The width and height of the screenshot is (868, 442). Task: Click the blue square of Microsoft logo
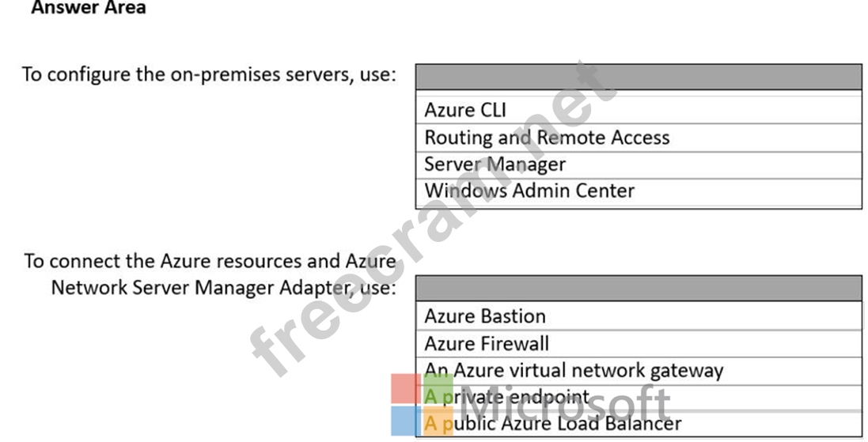coord(405,421)
